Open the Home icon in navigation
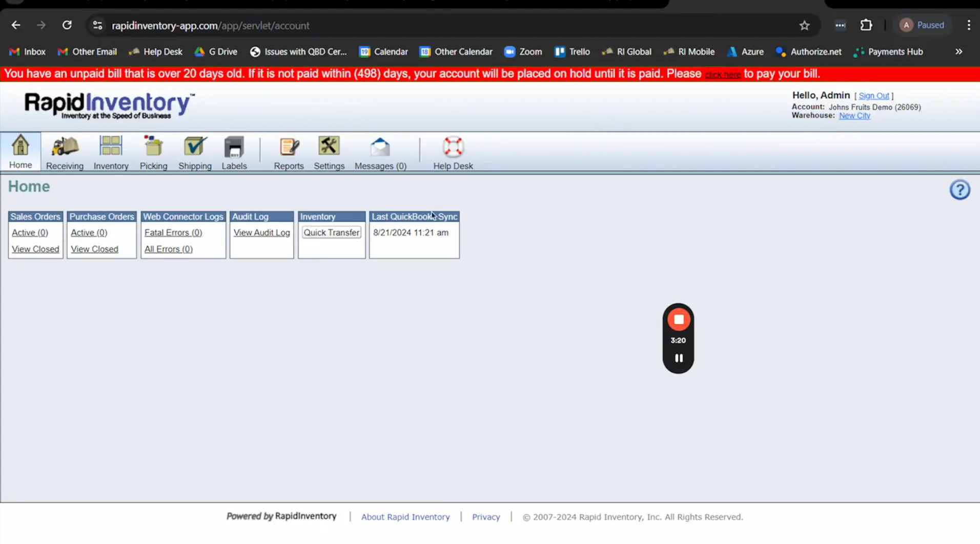This screenshot has width=980, height=544. tap(21, 152)
